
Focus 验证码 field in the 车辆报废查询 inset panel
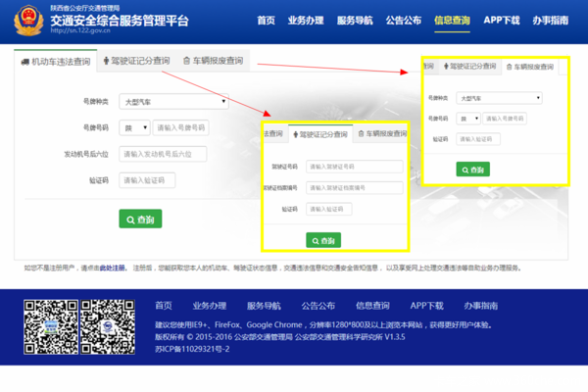tap(478, 139)
